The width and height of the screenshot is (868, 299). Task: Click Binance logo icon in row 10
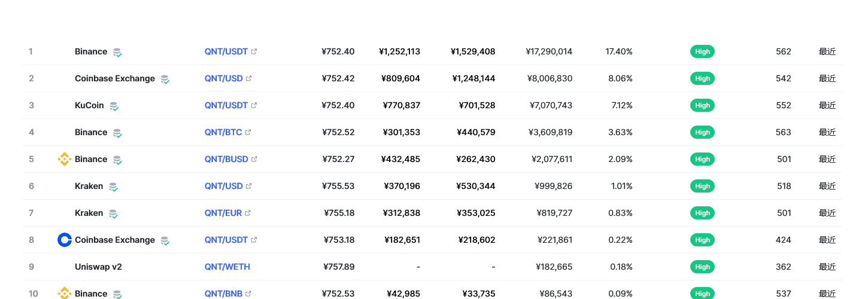tap(64, 294)
